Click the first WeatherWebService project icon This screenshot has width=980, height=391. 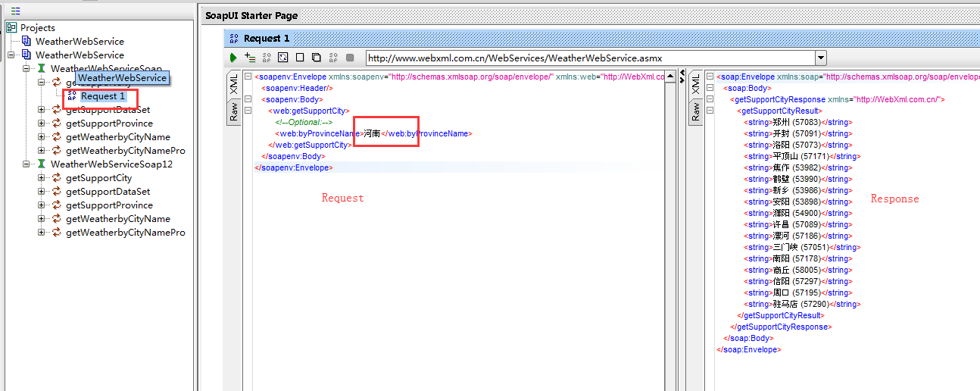[27, 41]
